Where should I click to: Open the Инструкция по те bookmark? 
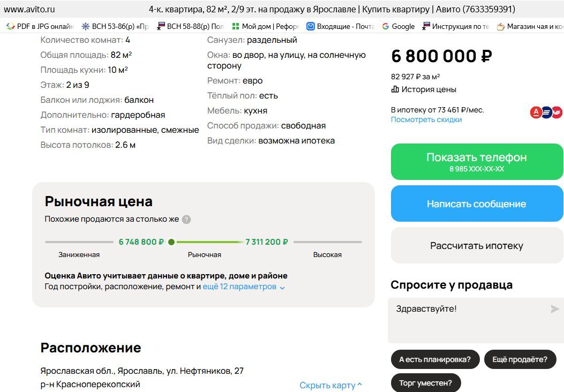point(456,26)
